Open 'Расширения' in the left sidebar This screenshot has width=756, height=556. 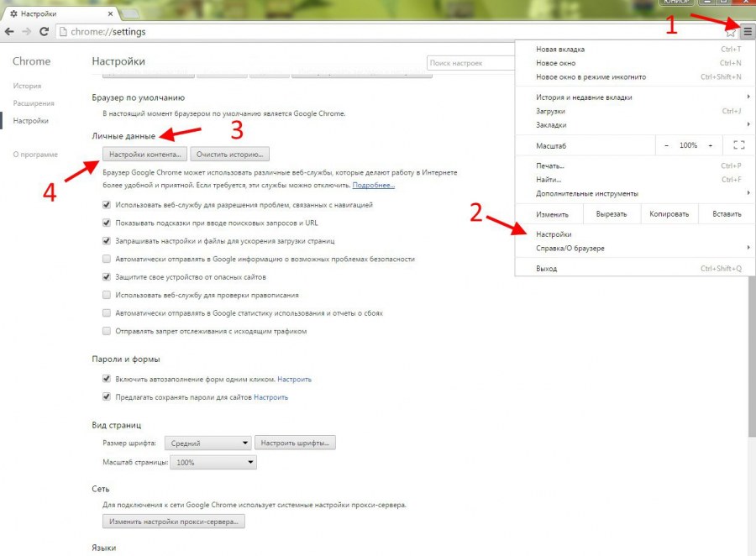click(34, 103)
